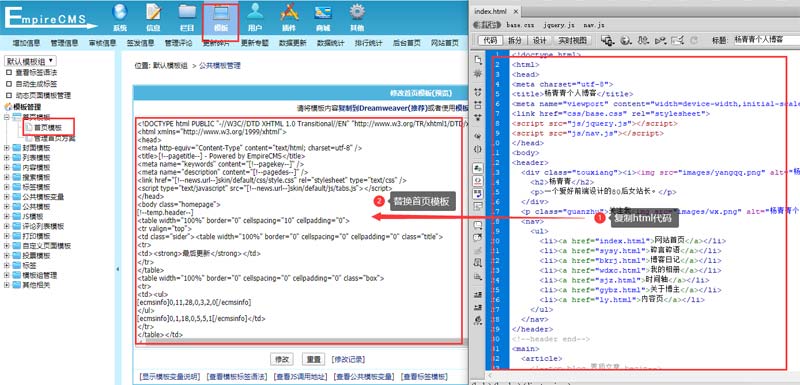Click 查看标签语法 in sidebar
The image size is (800, 385).
pos(36,72)
